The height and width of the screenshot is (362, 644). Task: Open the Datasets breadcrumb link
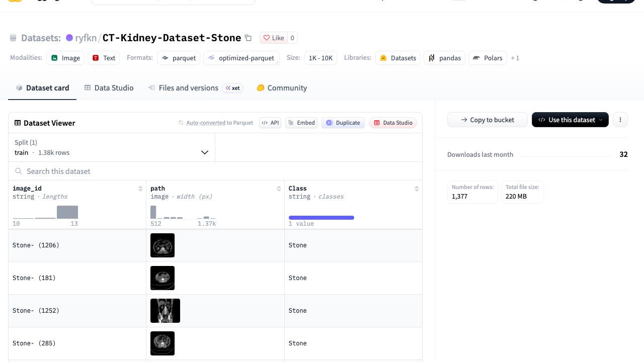point(41,38)
